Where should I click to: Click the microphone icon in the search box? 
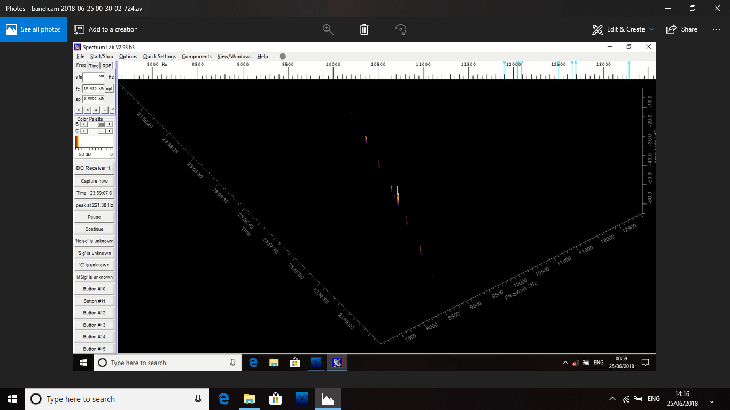[197, 399]
